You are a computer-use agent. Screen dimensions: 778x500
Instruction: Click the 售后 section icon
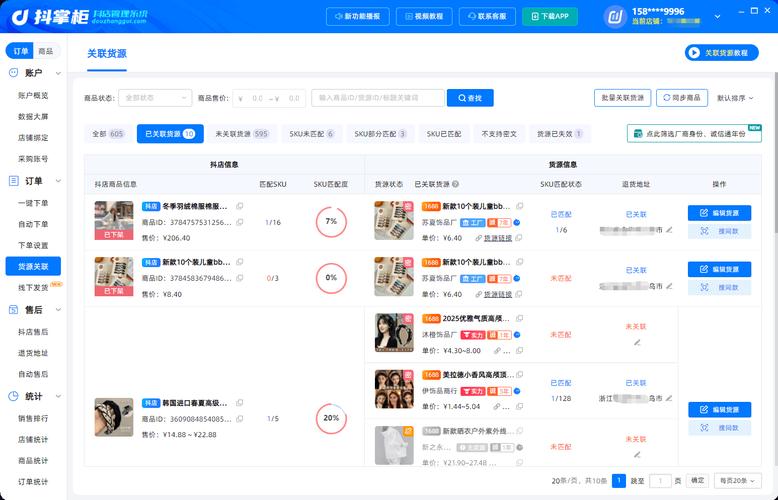click(14, 310)
